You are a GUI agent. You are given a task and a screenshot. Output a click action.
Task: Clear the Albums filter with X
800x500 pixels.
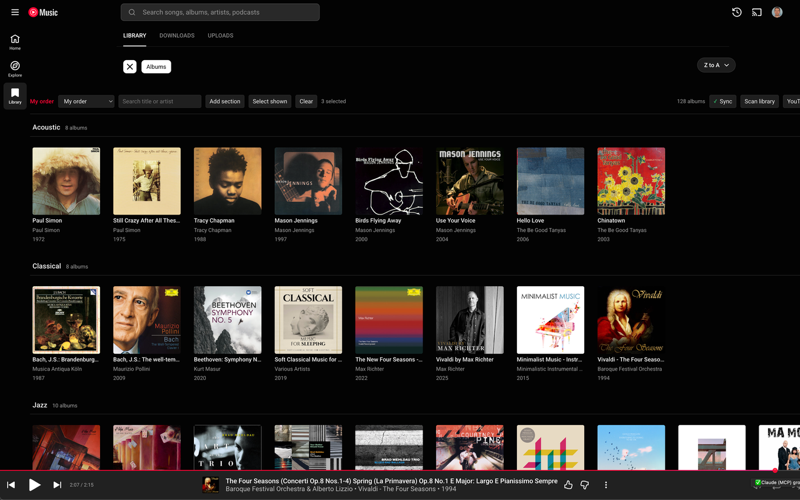coord(130,67)
